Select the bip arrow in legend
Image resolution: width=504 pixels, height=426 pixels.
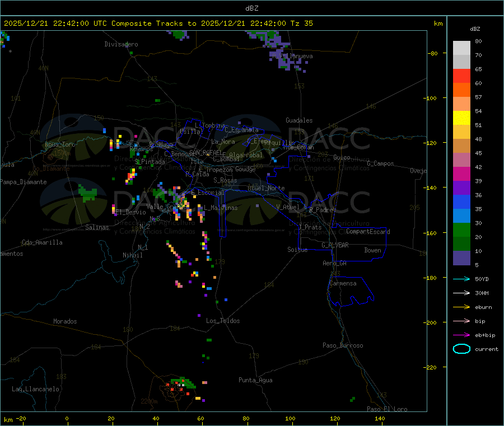pyautogui.click(x=461, y=321)
